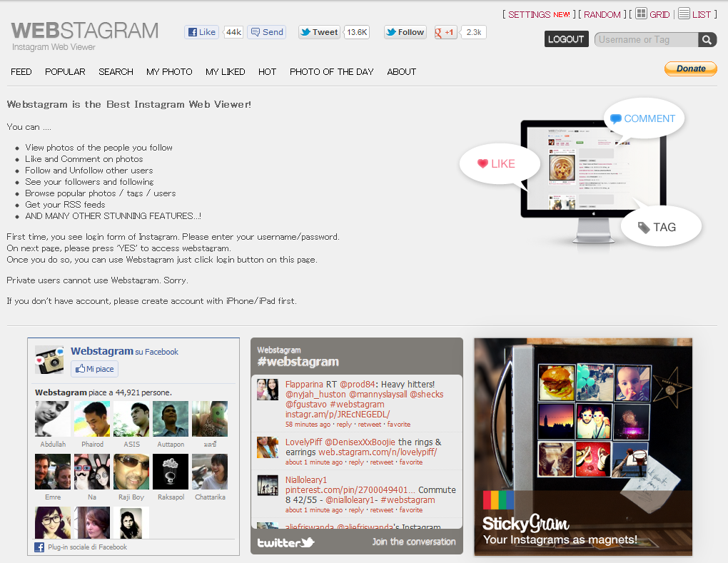Open Flapparina's Twitter profile link
The width and height of the screenshot is (728, 563).
coord(304,385)
